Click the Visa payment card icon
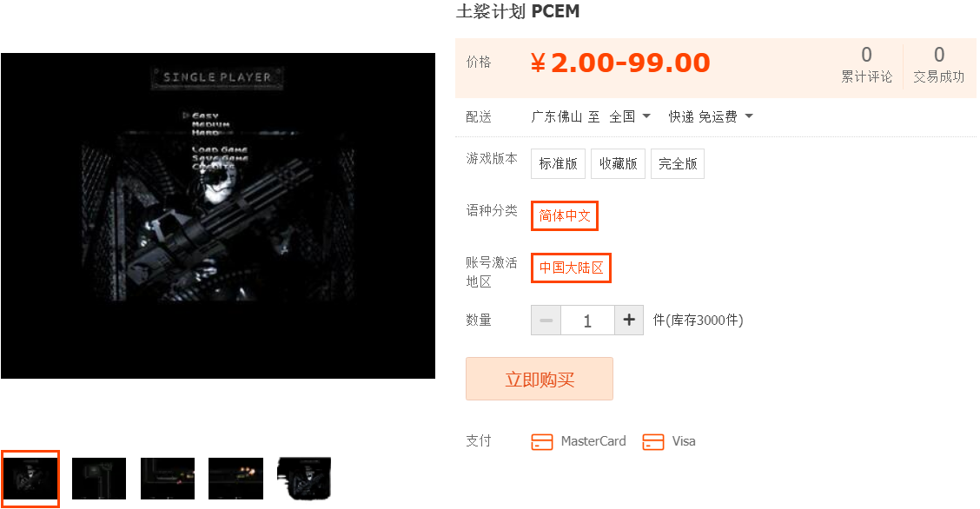The image size is (980, 509). point(653,441)
